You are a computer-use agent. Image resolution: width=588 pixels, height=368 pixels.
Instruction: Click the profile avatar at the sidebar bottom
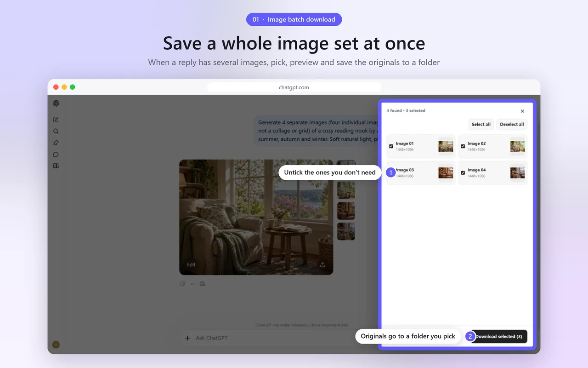[56, 345]
